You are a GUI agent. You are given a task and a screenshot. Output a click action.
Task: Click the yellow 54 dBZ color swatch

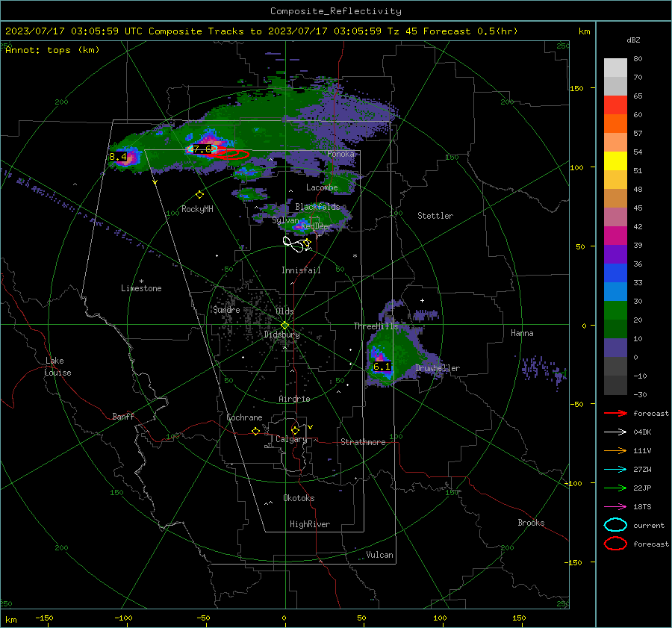pos(615,161)
